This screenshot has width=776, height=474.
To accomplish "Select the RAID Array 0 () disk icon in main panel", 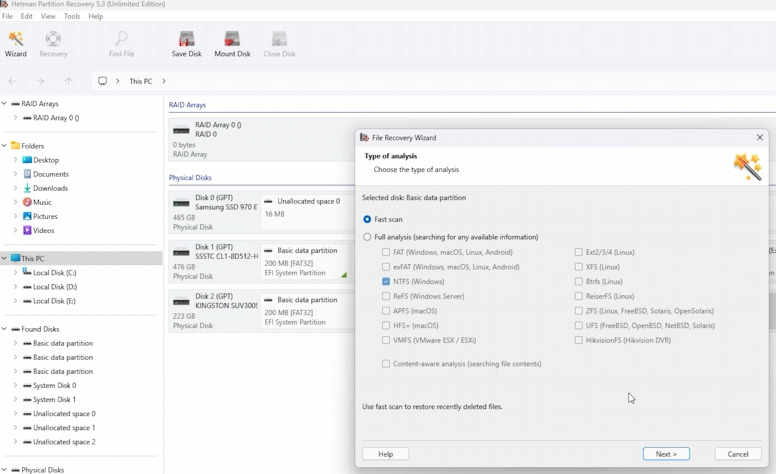I will (181, 131).
